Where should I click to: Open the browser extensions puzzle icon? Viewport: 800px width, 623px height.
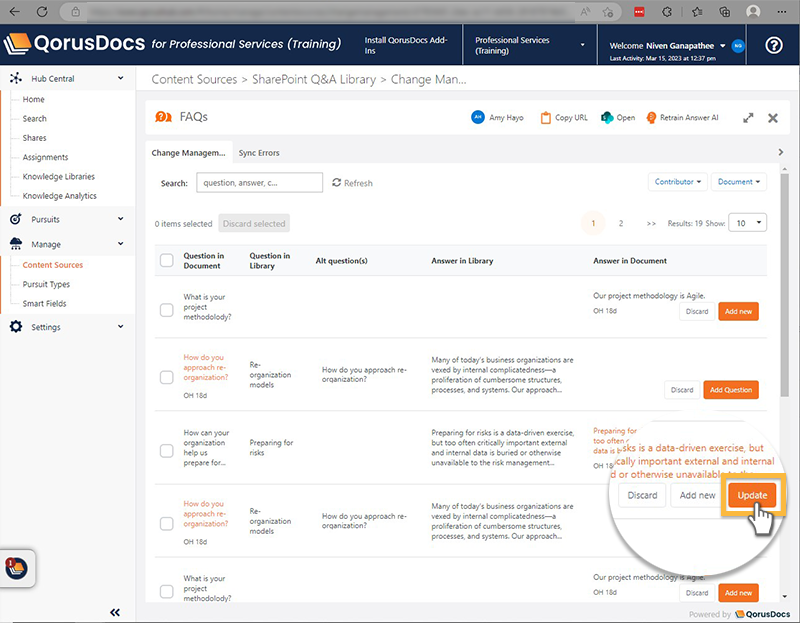click(667, 12)
